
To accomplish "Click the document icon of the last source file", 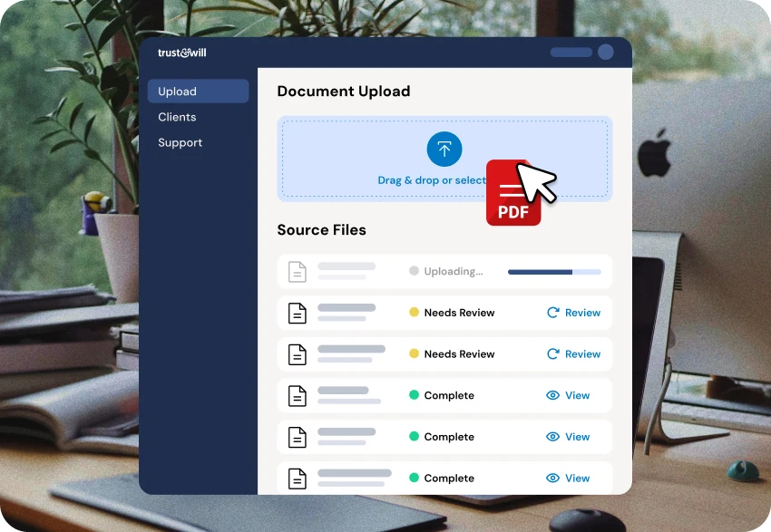I will 297,478.
